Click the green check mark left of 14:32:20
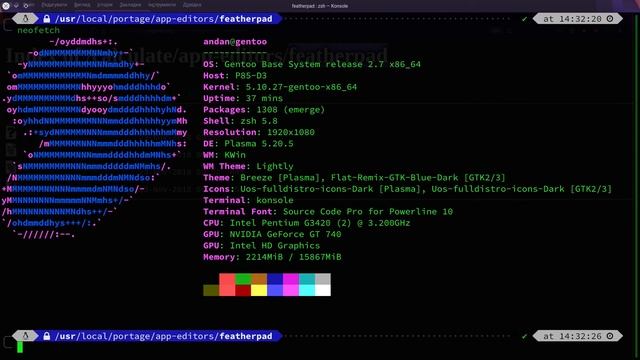The height and width of the screenshot is (360, 640). click(524, 19)
